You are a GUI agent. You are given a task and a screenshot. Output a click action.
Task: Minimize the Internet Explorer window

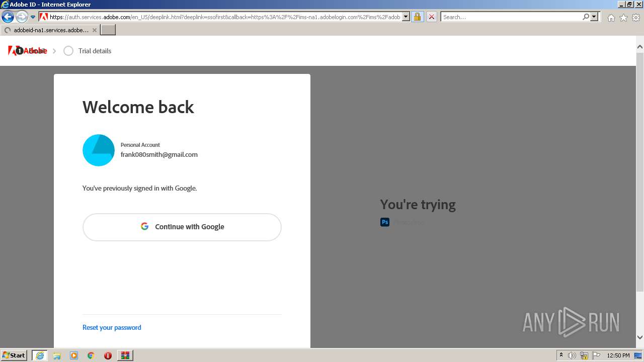pos(621,4)
